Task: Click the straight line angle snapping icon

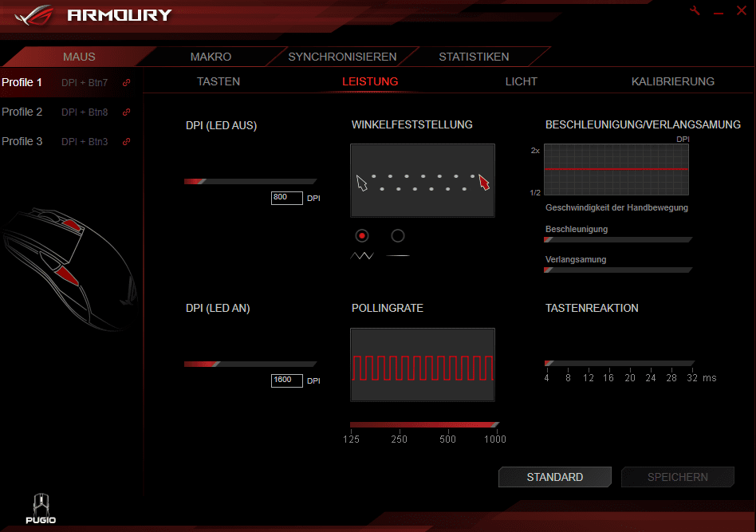Action: point(398,255)
